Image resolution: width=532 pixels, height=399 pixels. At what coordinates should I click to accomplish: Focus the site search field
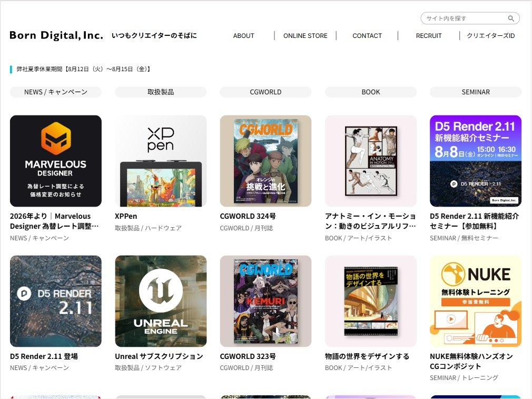(470, 18)
